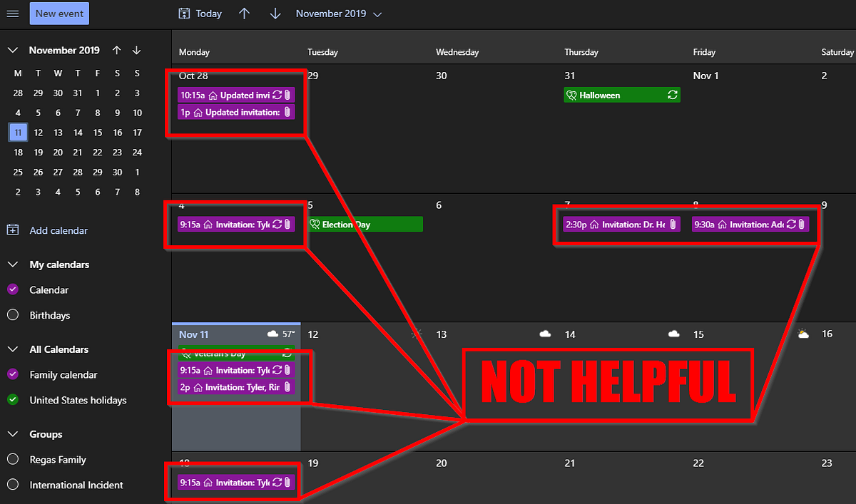Viewport: 856px width, 504px height.
Task: Enable the International Incident group calendar
Action: tap(12, 485)
